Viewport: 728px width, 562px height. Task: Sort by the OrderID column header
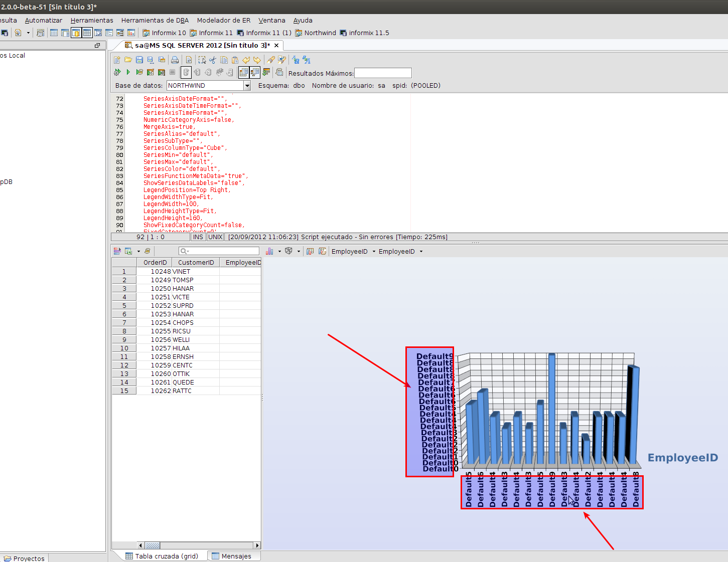[x=155, y=263]
